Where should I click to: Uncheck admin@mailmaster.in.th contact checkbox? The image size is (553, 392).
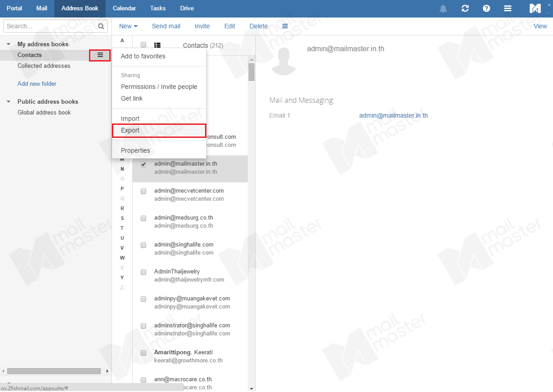click(x=143, y=164)
